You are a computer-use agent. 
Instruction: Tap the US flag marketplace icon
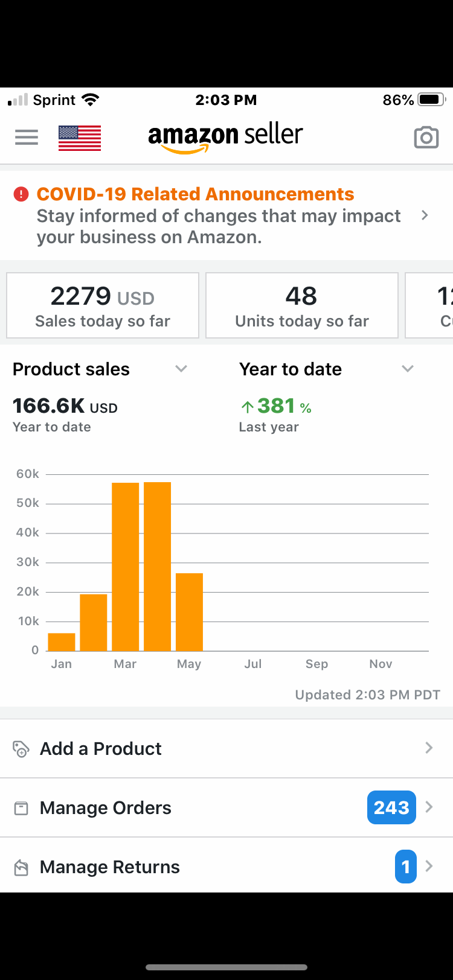point(80,138)
